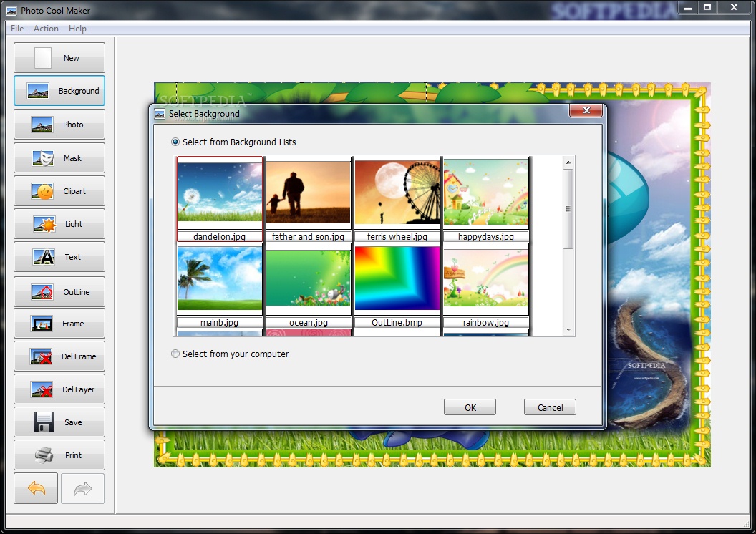Screen dimensions: 756x534
Task: Click the background list scroll down arrow
Action: point(568,330)
